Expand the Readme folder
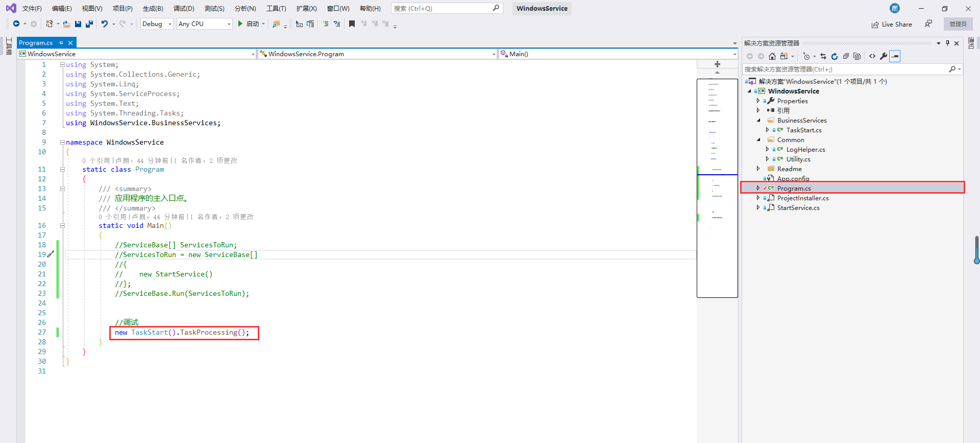Viewport: 980px width, 443px height. pos(758,169)
